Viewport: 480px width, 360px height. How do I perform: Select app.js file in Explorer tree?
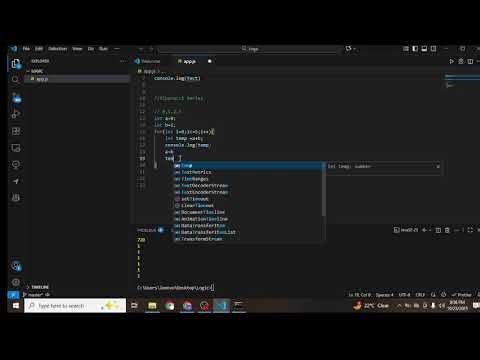click(x=77, y=79)
